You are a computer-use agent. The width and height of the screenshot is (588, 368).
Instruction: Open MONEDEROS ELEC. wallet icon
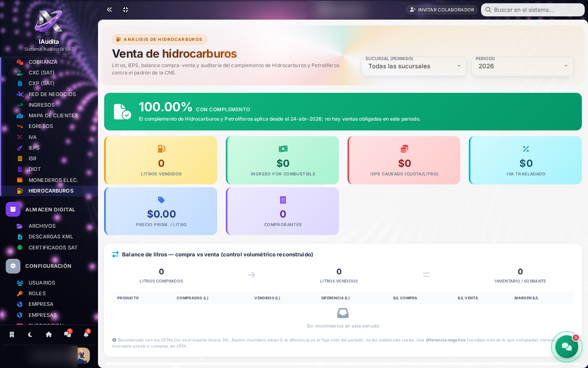point(20,180)
